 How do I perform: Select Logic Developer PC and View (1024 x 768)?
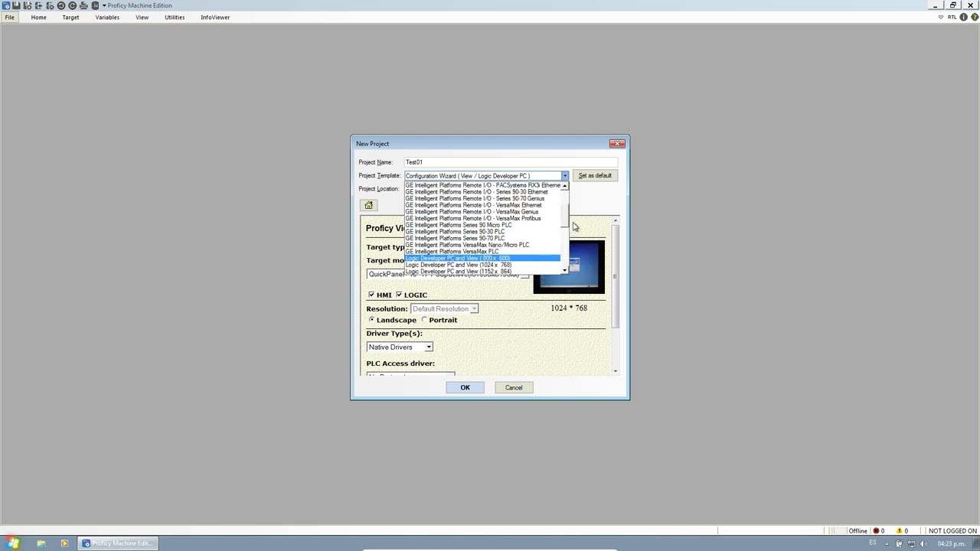point(483,265)
